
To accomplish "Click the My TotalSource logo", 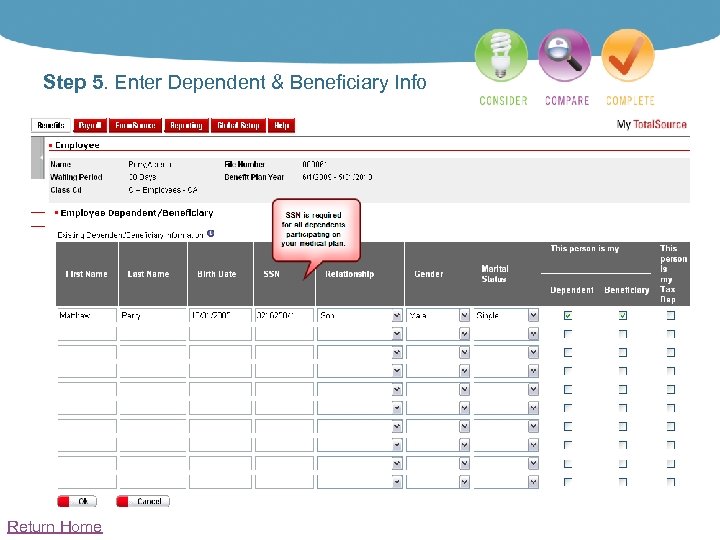I will tap(652, 124).
